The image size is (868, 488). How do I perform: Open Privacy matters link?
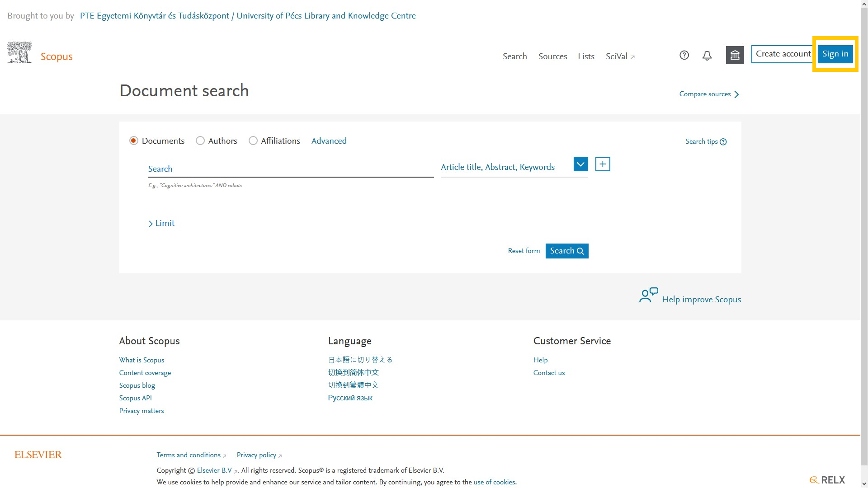coord(142,411)
